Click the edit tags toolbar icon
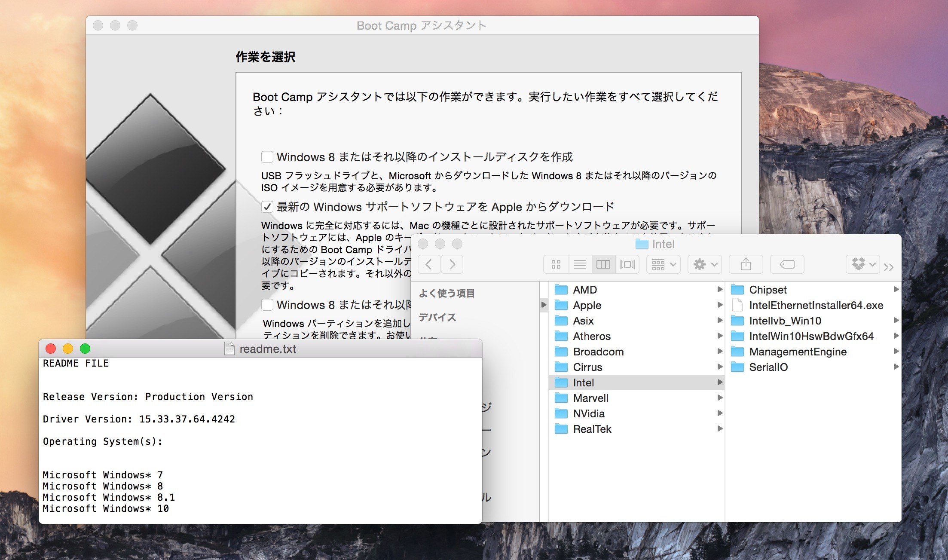 (x=787, y=264)
